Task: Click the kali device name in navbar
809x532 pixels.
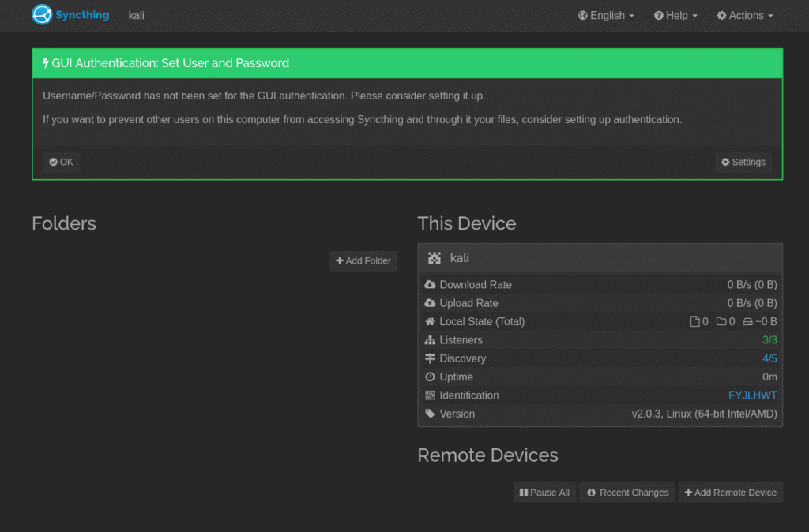Action: tap(136, 16)
